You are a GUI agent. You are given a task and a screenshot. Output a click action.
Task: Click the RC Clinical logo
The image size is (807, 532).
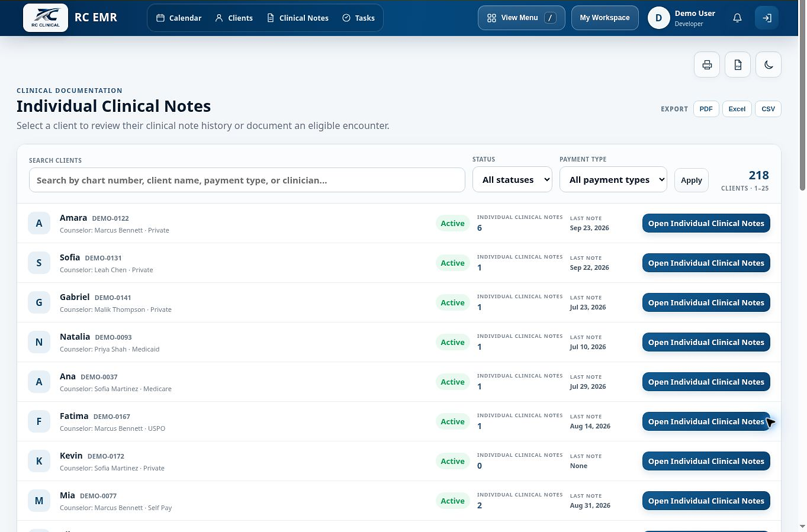46,18
